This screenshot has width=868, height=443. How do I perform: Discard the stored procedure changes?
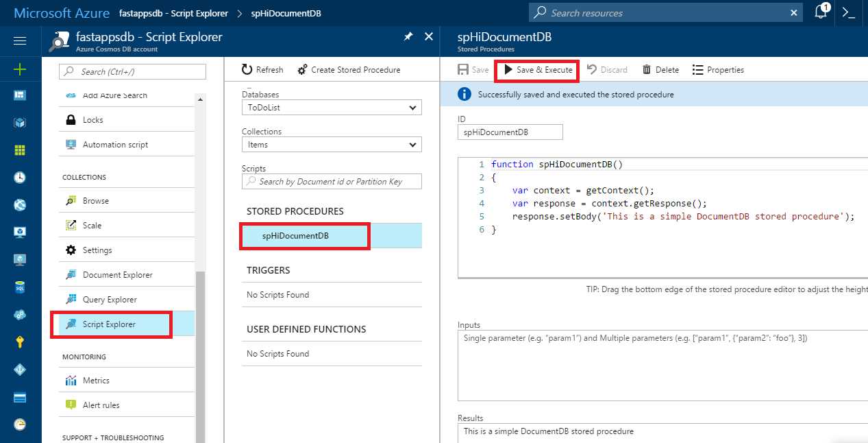tap(607, 69)
